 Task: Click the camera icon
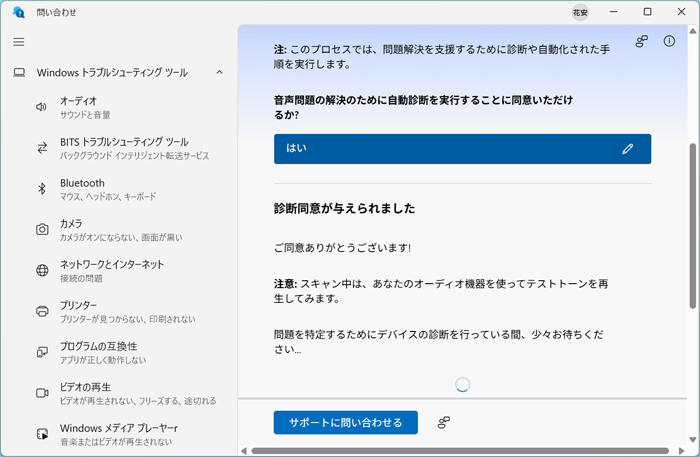click(42, 229)
